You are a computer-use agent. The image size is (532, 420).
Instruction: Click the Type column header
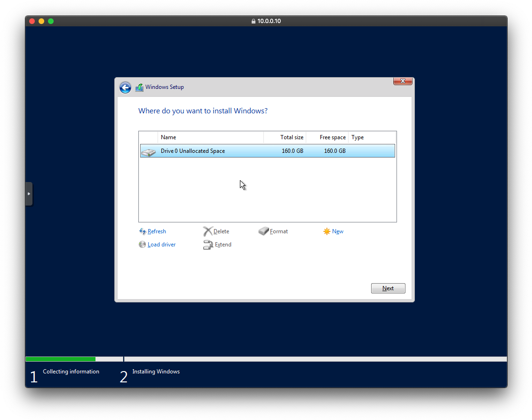[372, 137]
